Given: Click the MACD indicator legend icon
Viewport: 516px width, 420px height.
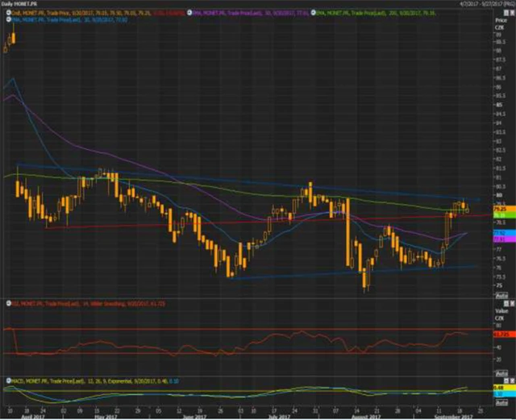Looking at the screenshot, I should 6,377.
